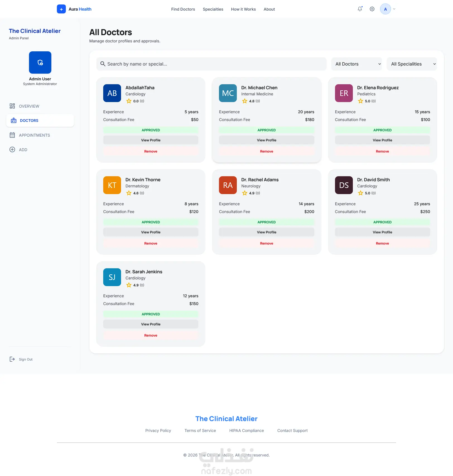Open the notifications bell
The height and width of the screenshot is (476, 453).
point(360,9)
